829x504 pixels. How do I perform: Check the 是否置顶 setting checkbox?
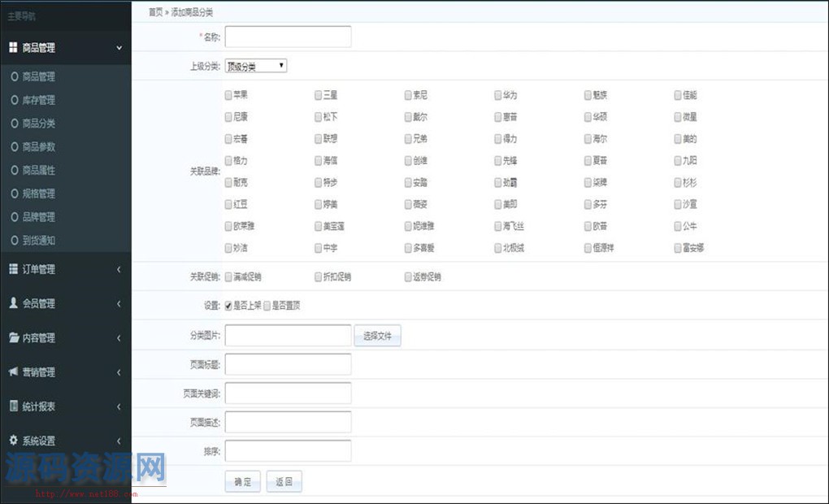pyautogui.click(x=267, y=306)
